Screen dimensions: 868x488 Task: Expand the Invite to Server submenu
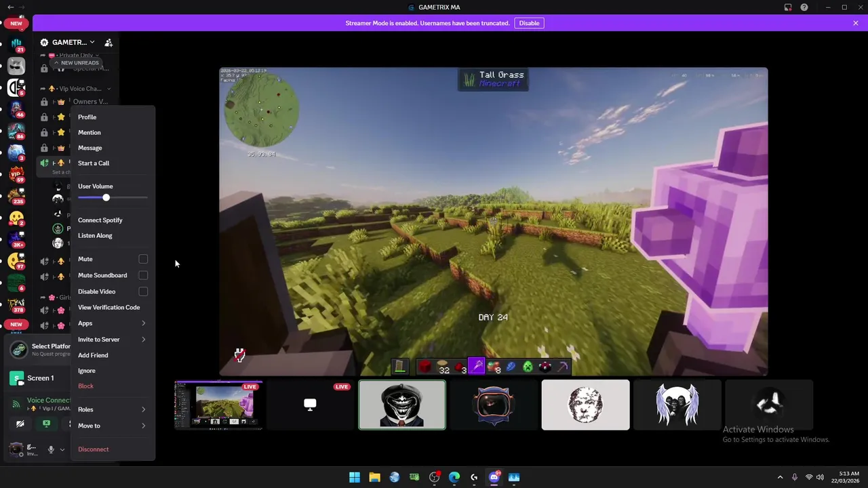pos(113,340)
